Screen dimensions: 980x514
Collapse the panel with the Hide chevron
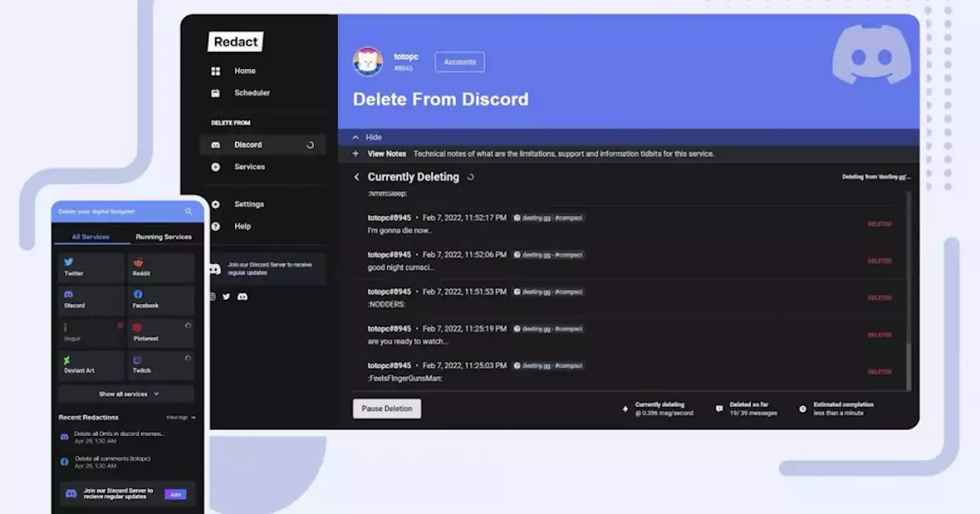tap(355, 138)
